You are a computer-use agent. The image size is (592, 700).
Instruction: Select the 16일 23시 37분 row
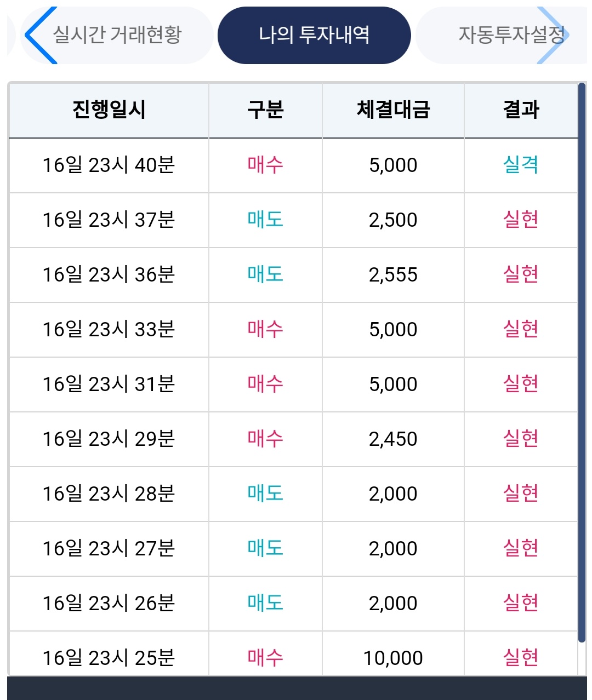point(109,220)
